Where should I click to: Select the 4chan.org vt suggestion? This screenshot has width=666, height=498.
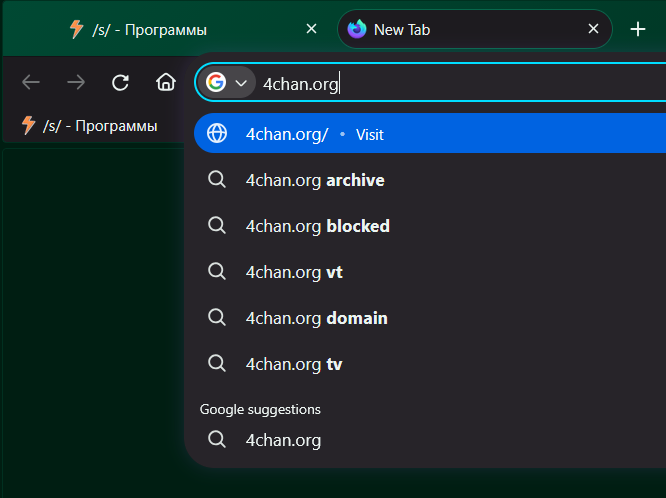[430, 272]
